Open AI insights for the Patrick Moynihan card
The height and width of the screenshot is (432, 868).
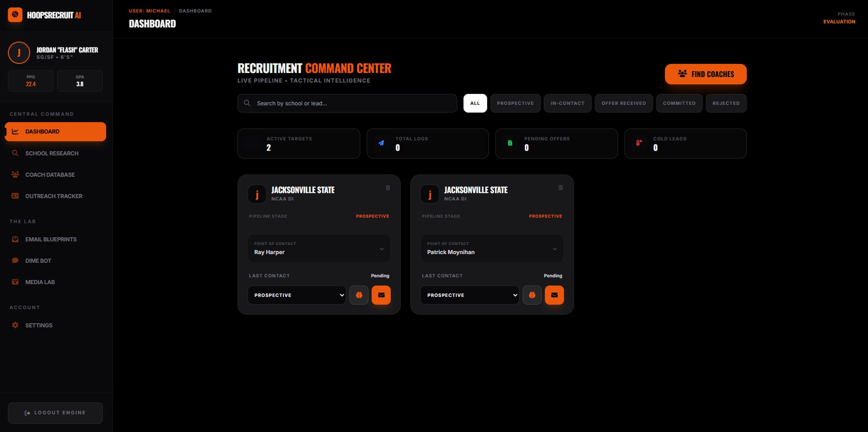pyautogui.click(x=532, y=295)
